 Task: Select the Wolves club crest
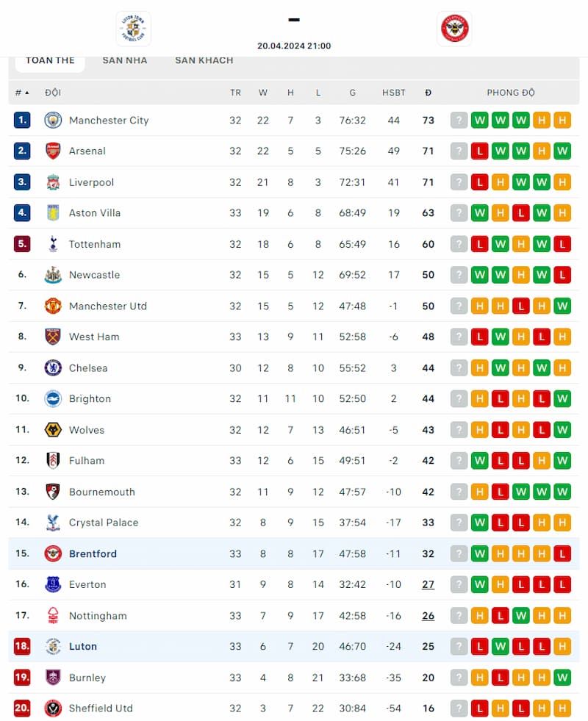[53, 429]
